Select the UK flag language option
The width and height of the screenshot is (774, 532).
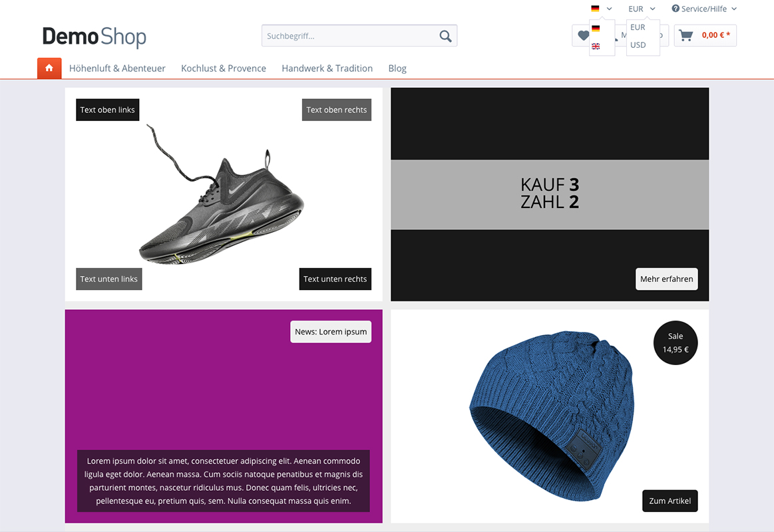[596, 47]
